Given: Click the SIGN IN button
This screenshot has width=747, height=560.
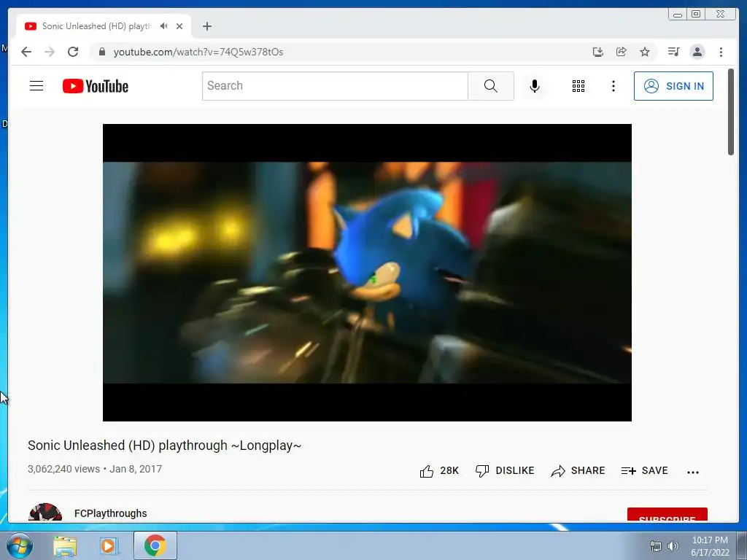Looking at the screenshot, I should (673, 86).
